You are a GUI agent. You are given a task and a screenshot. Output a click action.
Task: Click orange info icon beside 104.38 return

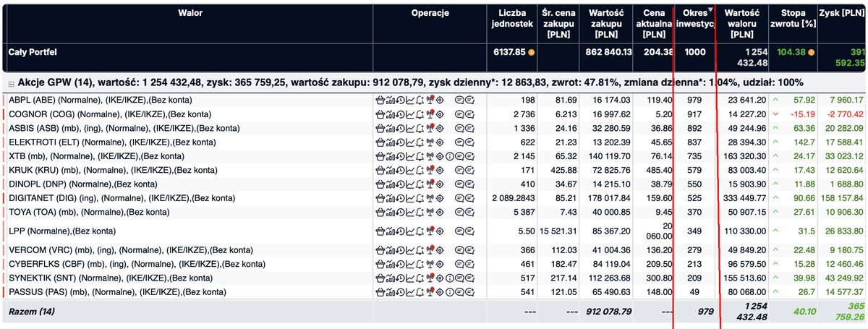pyautogui.click(x=812, y=52)
